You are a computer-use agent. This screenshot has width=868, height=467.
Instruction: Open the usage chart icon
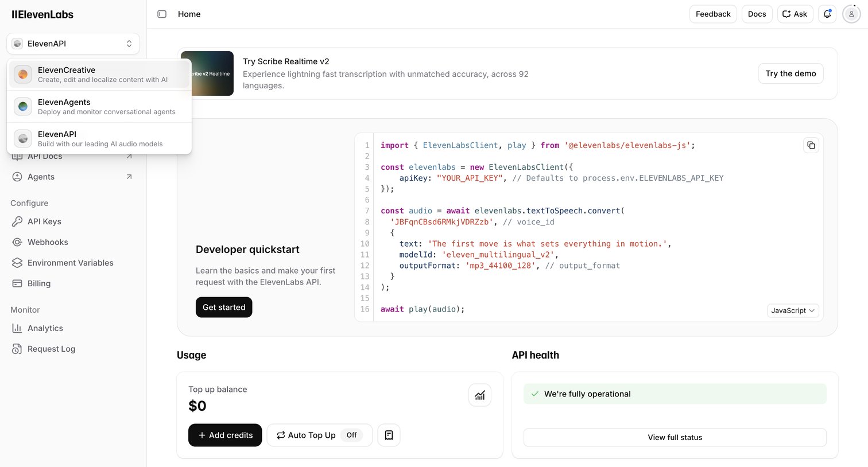pos(480,395)
